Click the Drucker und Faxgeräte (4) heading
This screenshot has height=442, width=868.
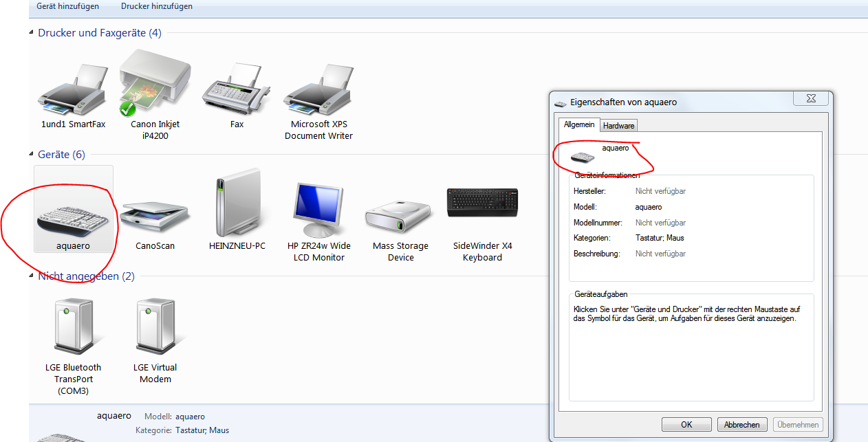pyautogui.click(x=100, y=32)
